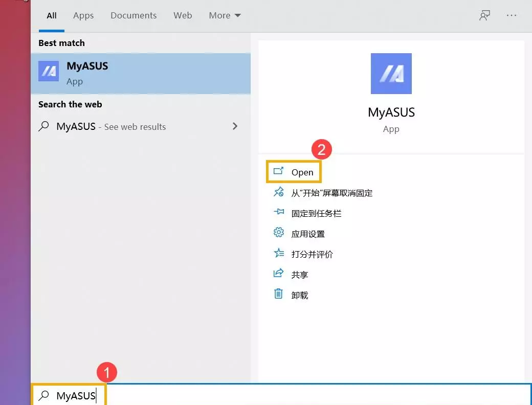Switch to the Apps tab

(83, 15)
